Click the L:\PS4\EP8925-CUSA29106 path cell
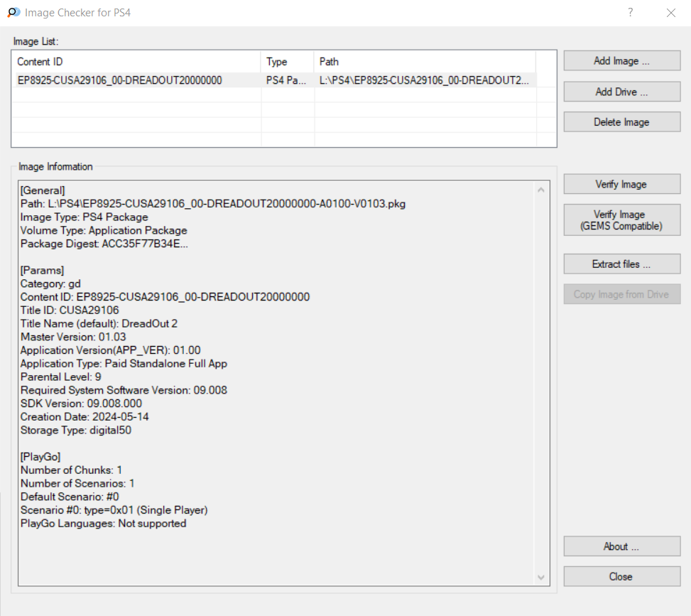Screen dimensions: 691x616 click(424, 80)
